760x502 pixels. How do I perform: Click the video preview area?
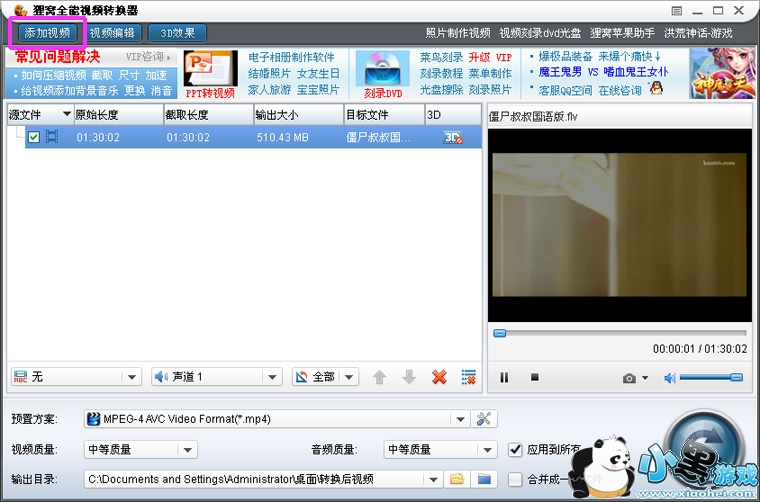619,225
